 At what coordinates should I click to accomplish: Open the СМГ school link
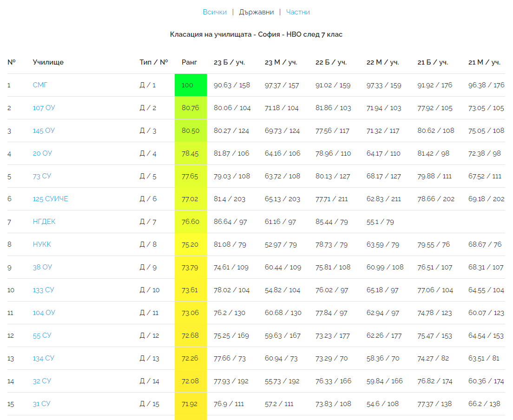tap(40, 85)
